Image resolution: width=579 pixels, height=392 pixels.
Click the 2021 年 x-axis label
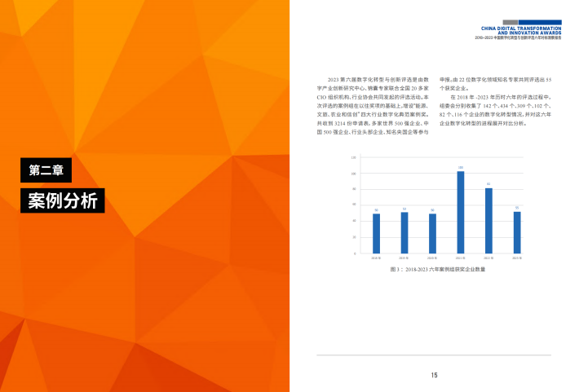(460, 258)
